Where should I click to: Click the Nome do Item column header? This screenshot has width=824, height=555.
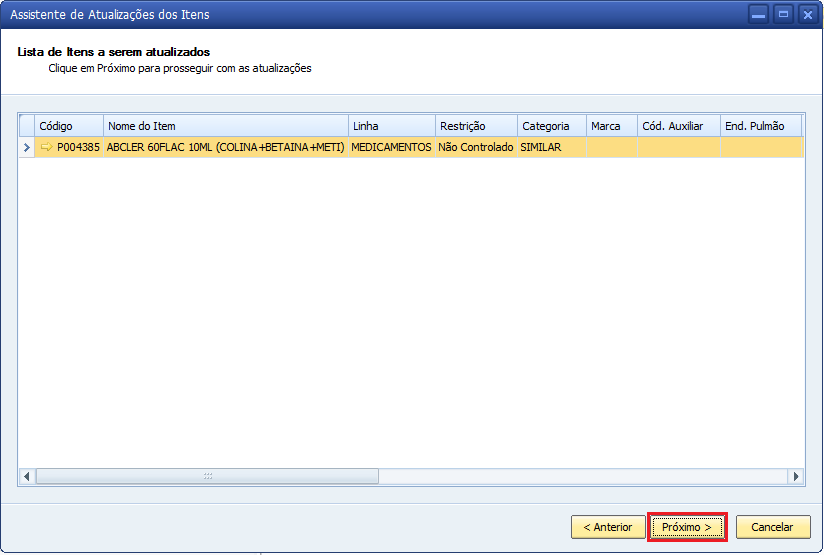(226, 126)
